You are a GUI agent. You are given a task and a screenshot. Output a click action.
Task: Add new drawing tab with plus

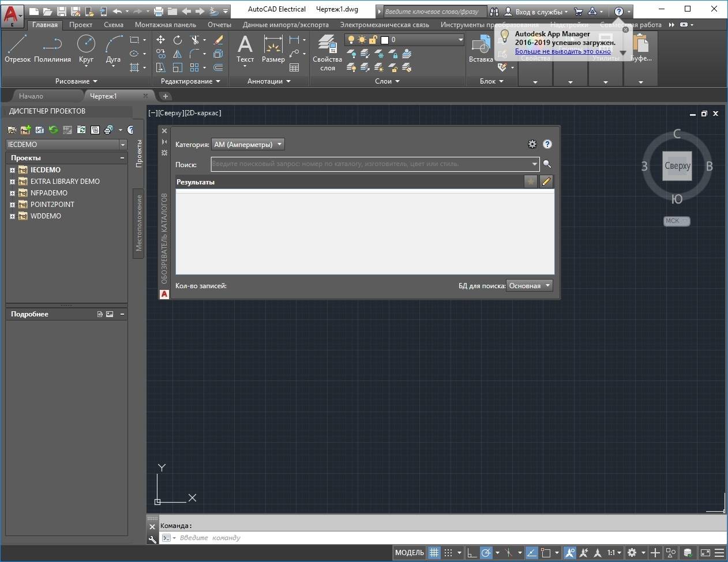165,96
